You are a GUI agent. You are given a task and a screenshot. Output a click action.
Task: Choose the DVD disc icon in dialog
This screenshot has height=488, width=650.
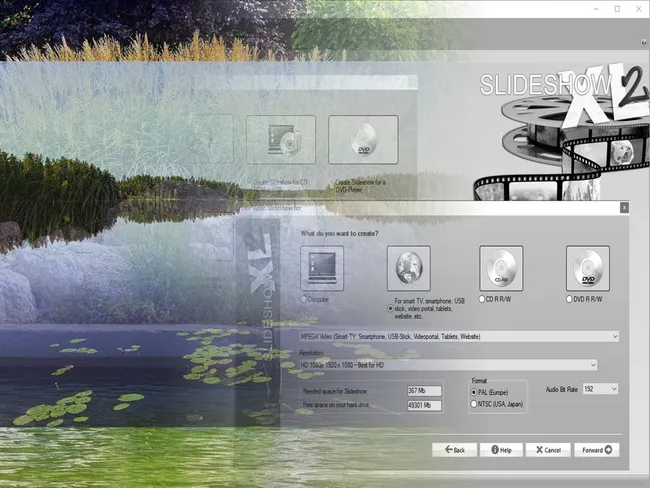588,268
